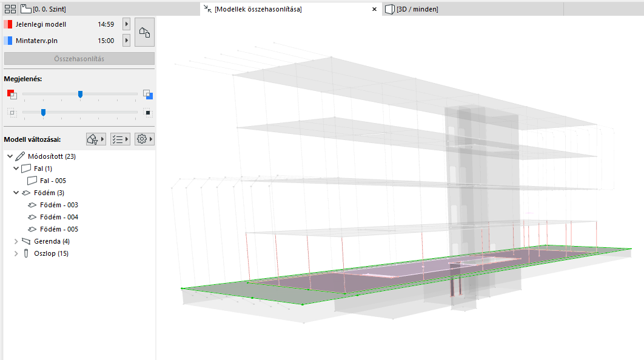Open the gear settings dropdown button
The width and height of the screenshot is (644, 360).
[144, 139]
